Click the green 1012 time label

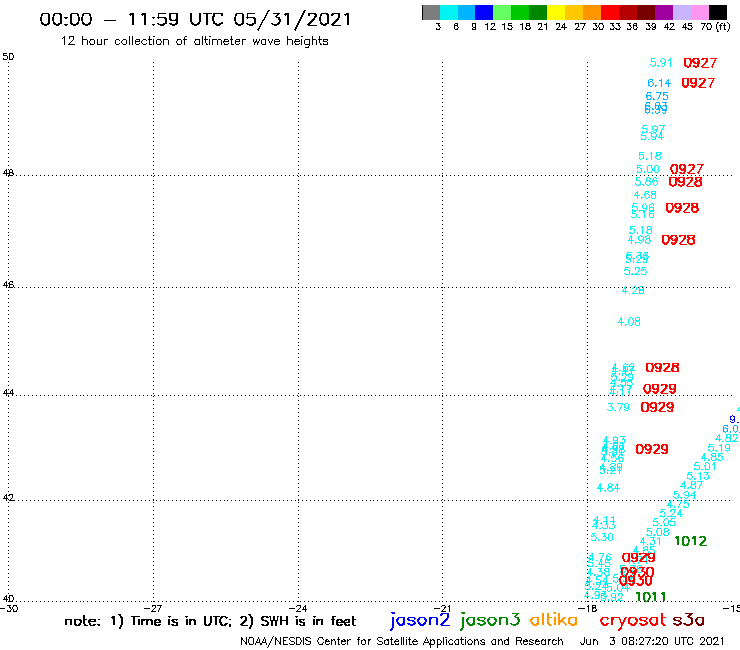tap(690, 541)
